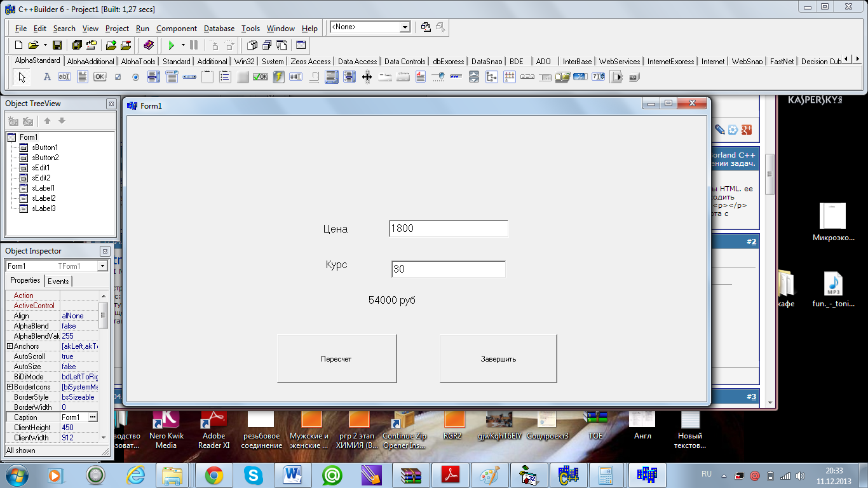868x488 pixels.
Task: Switch to the AlphaAdditional palette tab
Action: (91, 62)
